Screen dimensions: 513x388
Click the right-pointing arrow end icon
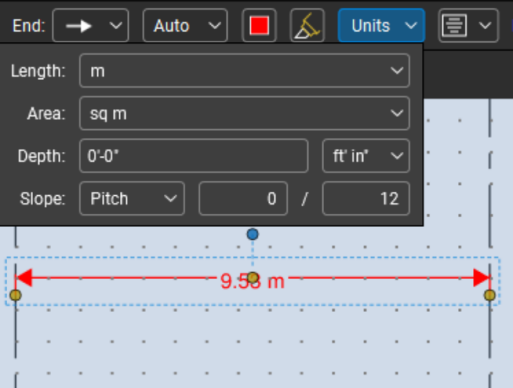79,26
